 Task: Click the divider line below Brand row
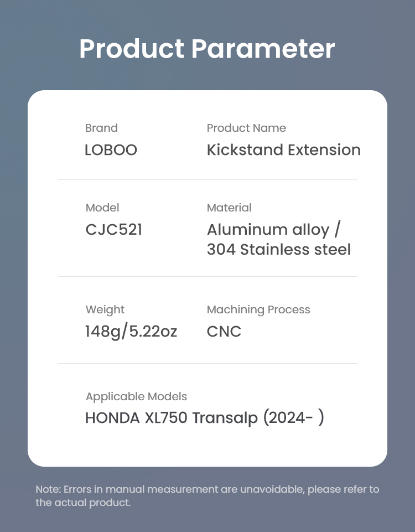click(x=207, y=179)
